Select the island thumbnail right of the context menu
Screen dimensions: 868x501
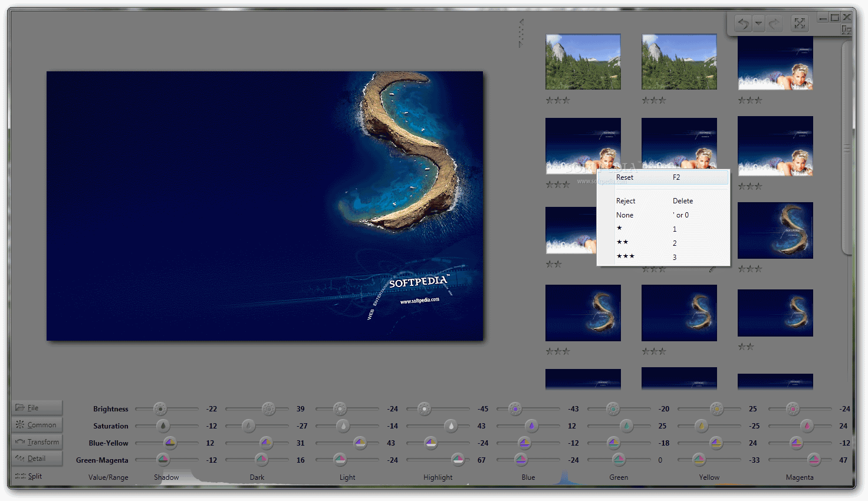pos(775,230)
